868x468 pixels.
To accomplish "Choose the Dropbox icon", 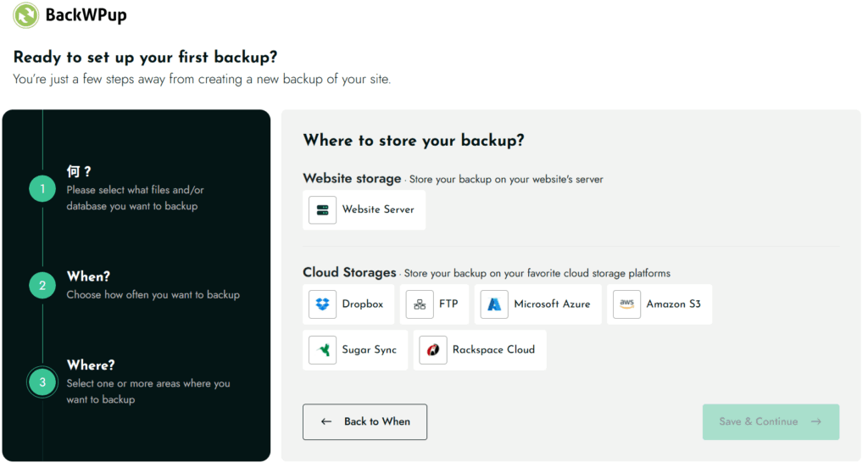I will [x=322, y=304].
